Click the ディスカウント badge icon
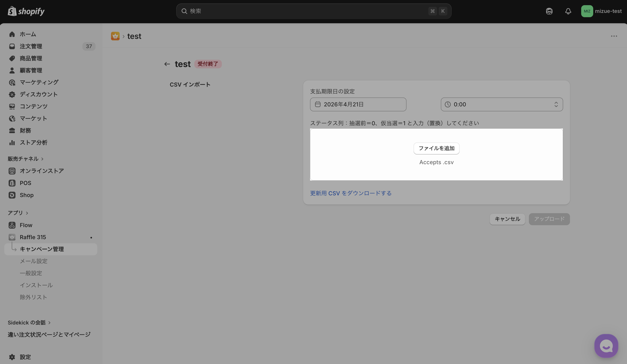627x364 pixels. pos(12,94)
